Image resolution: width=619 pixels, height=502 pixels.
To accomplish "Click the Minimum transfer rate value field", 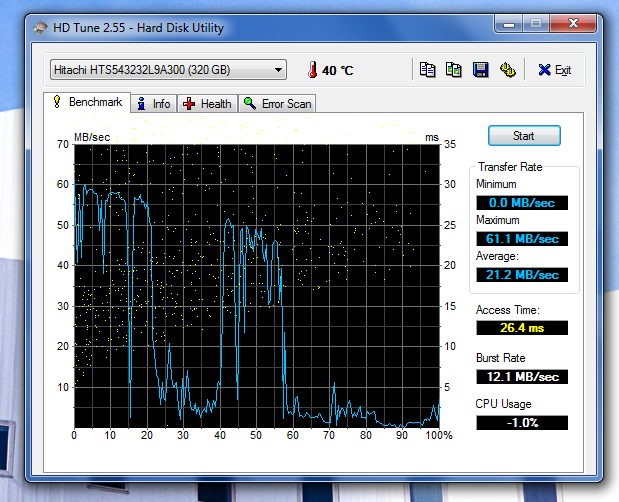I will tap(522, 203).
